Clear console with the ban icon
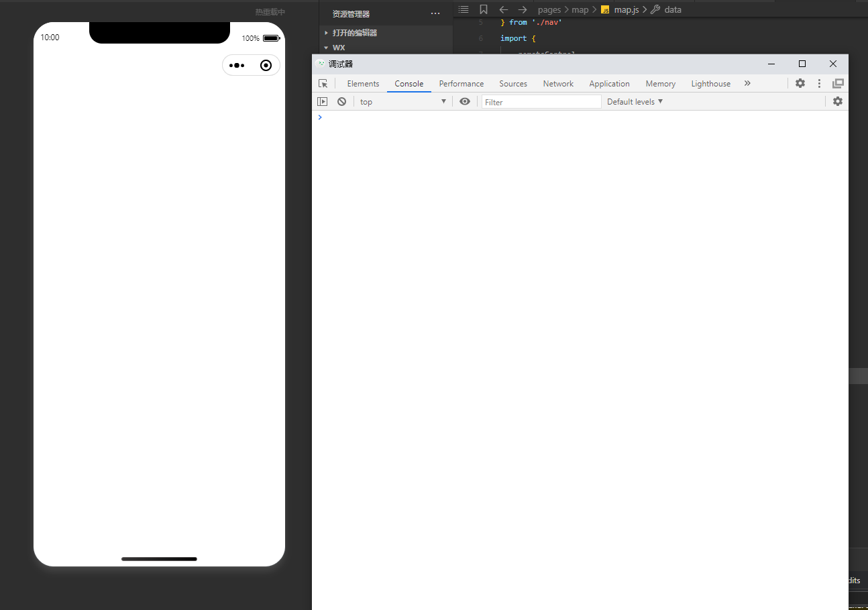 (x=341, y=101)
